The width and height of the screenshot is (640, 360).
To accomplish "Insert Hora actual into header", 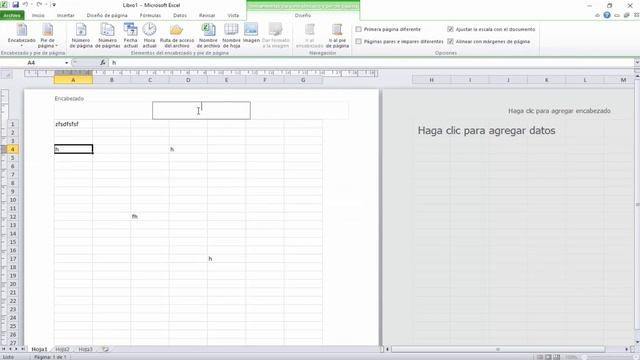I will coord(149,36).
